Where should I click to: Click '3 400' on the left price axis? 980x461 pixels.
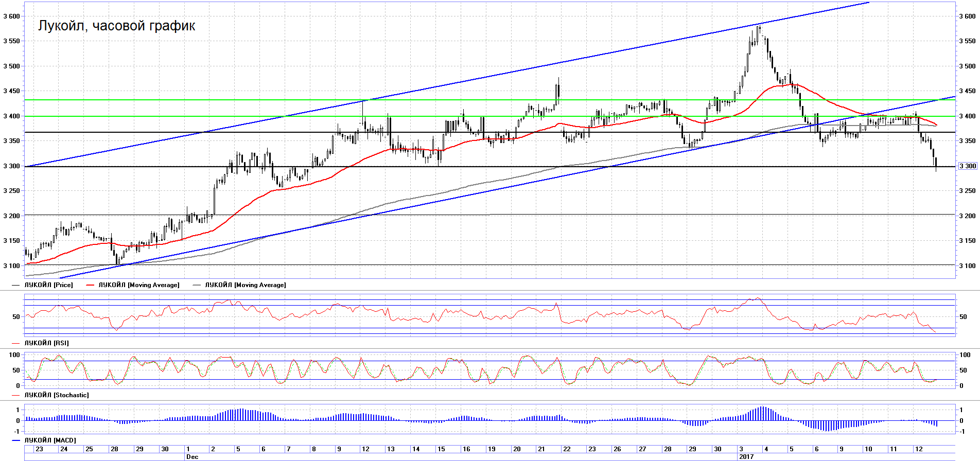point(11,116)
